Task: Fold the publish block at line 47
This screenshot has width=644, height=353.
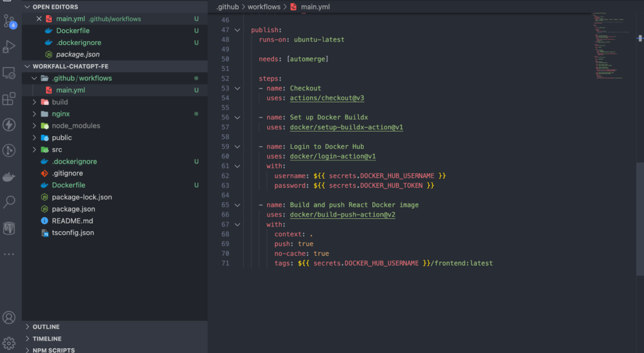Action: pos(237,30)
